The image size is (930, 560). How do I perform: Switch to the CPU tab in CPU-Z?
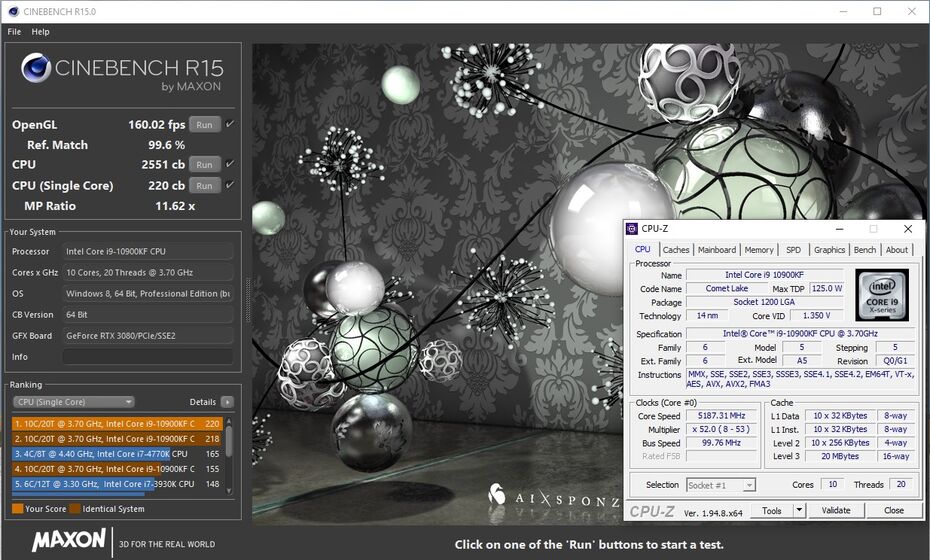(643, 250)
